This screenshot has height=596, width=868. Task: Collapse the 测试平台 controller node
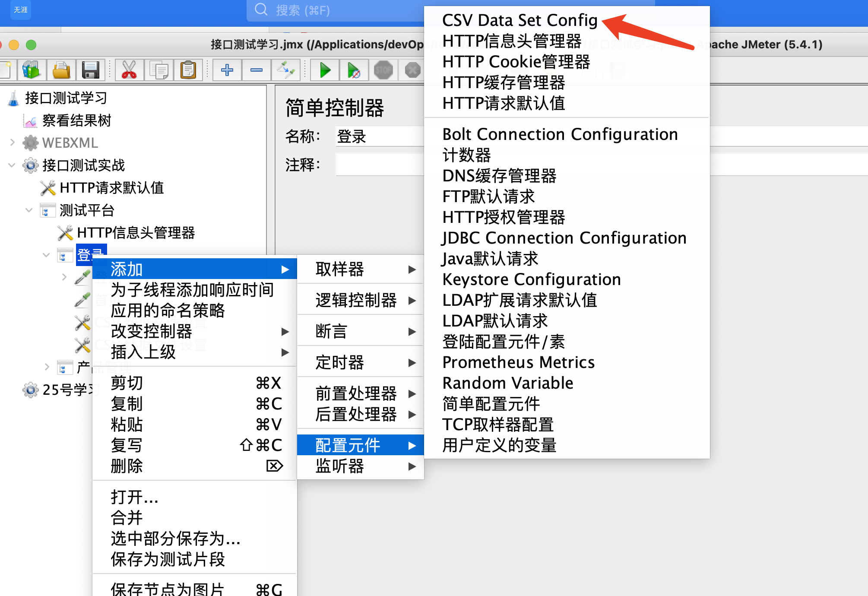(x=29, y=210)
